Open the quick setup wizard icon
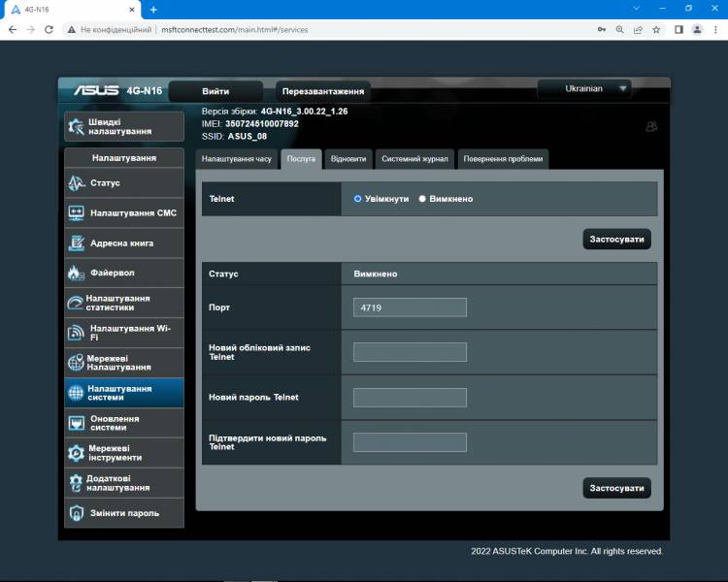Viewport: 728px width, 582px height. coord(76,126)
